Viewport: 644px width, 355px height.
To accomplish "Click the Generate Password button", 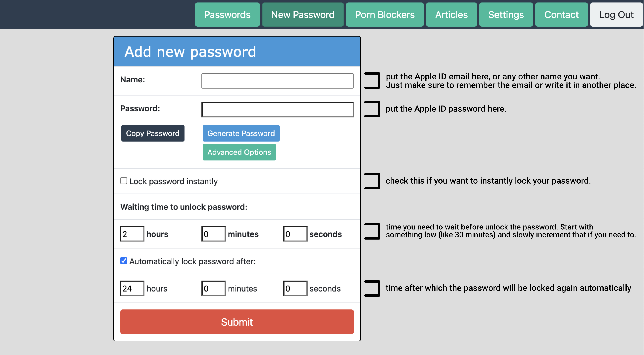I will (x=241, y=133).
